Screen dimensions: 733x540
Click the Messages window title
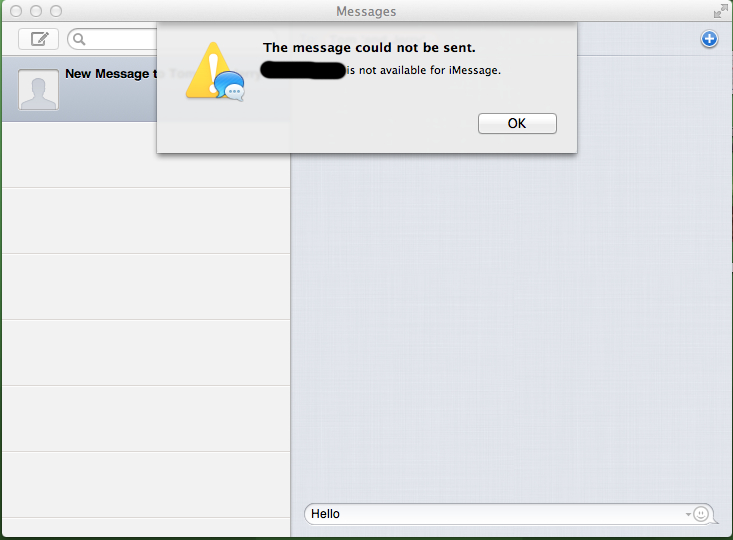click(366, 11)
